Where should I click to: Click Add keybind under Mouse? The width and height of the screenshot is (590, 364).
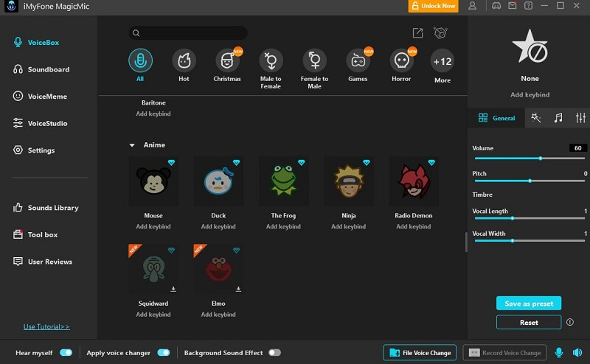pos(153,226)
